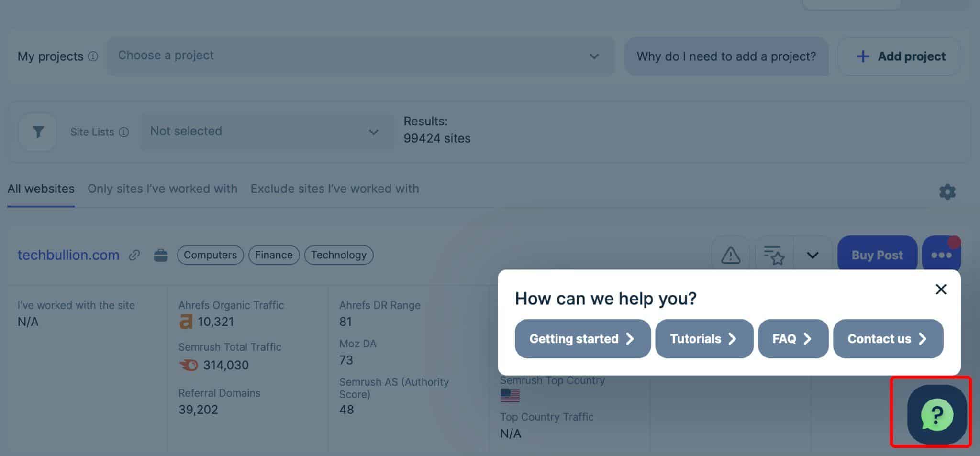This screenshot has width=980, height=456.
Task: Add techbullion.com to favorites list icon
Action: [x=774, y=255]
